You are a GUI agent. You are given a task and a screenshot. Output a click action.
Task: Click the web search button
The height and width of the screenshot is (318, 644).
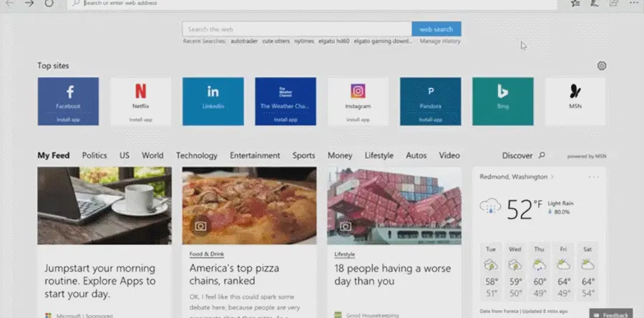[x=436, y=29]
